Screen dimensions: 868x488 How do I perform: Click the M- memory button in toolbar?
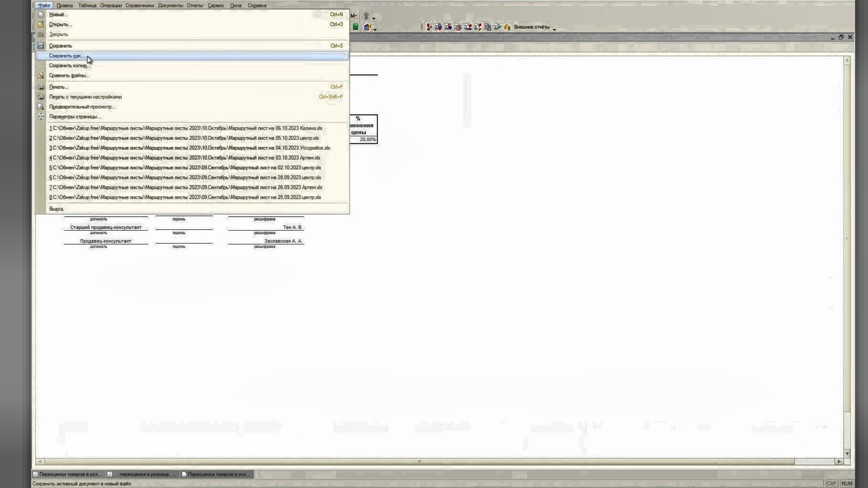click(x=354, y=16)
